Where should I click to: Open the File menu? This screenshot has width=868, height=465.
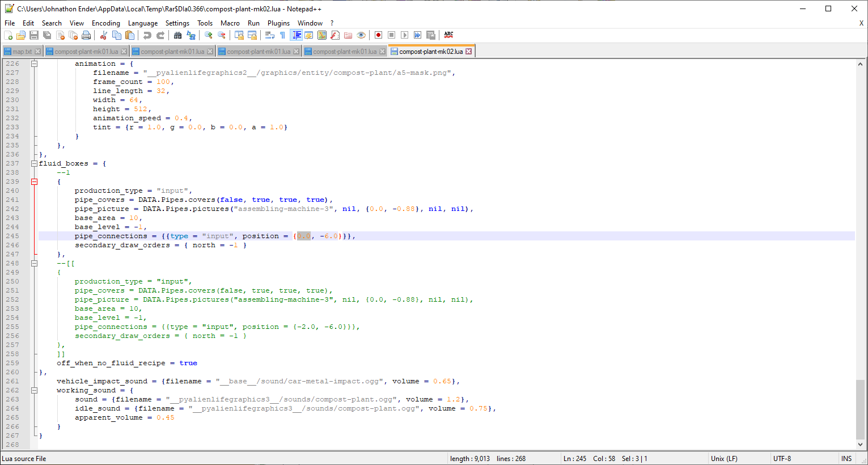(10, 23)
